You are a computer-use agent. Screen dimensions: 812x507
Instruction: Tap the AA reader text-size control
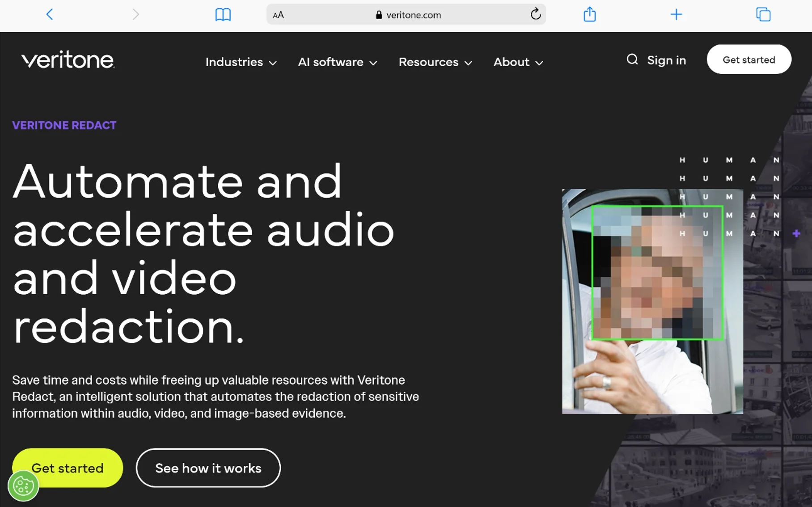(278, 15)
